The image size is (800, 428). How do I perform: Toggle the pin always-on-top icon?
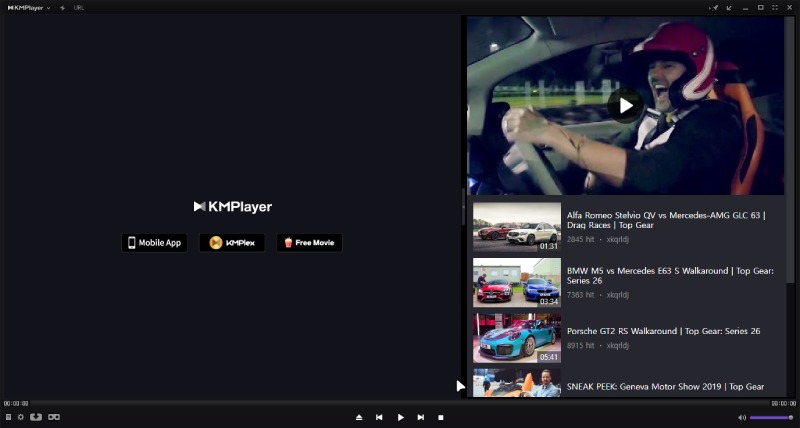714,8
